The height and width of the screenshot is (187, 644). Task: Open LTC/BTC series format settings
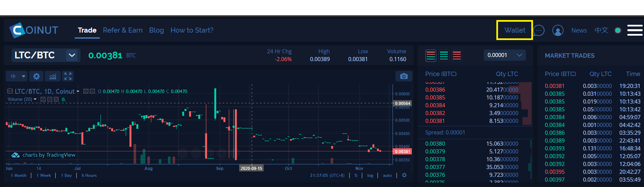[92, 91]
